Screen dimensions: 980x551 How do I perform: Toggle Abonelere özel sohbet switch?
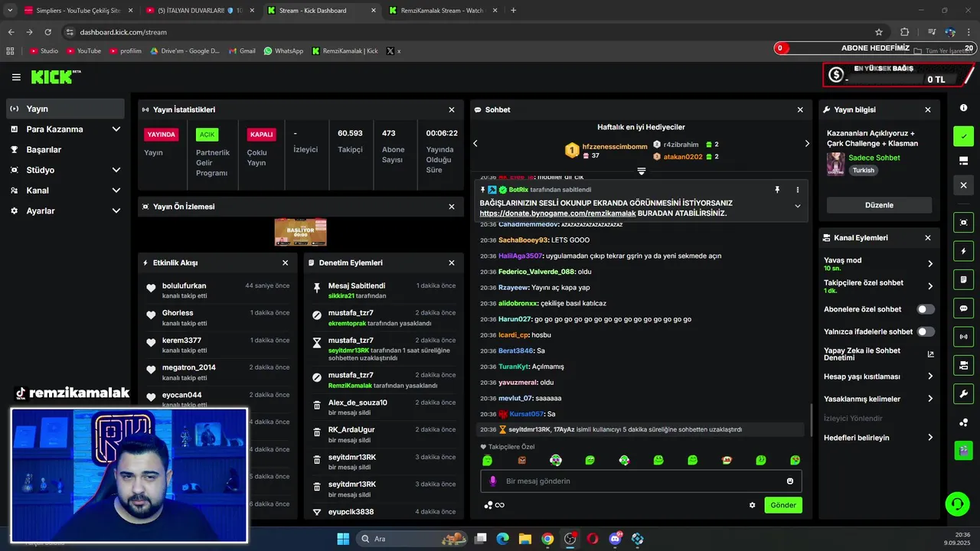pyautogui.click(x=926, y=309)
